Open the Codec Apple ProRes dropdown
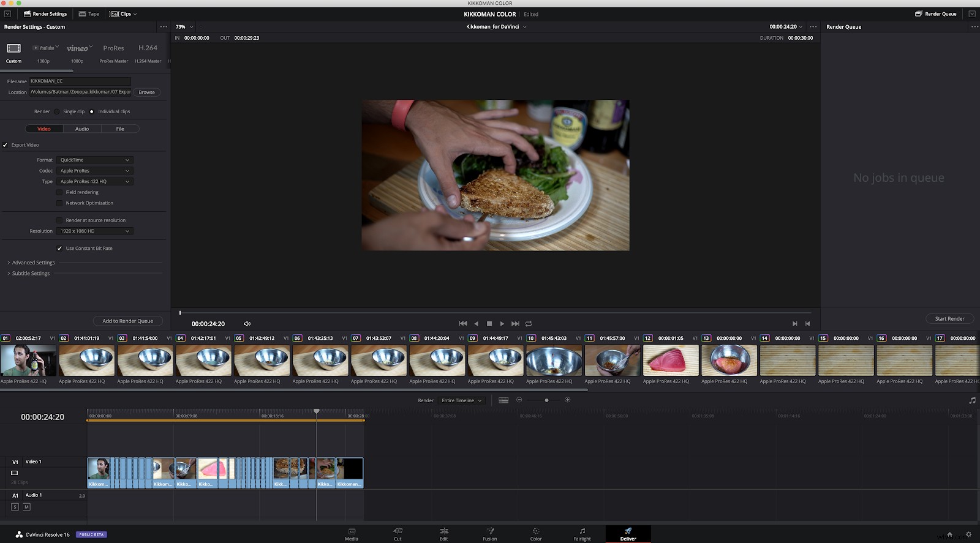This screenshot has height=543, width=980. [95, 171]
